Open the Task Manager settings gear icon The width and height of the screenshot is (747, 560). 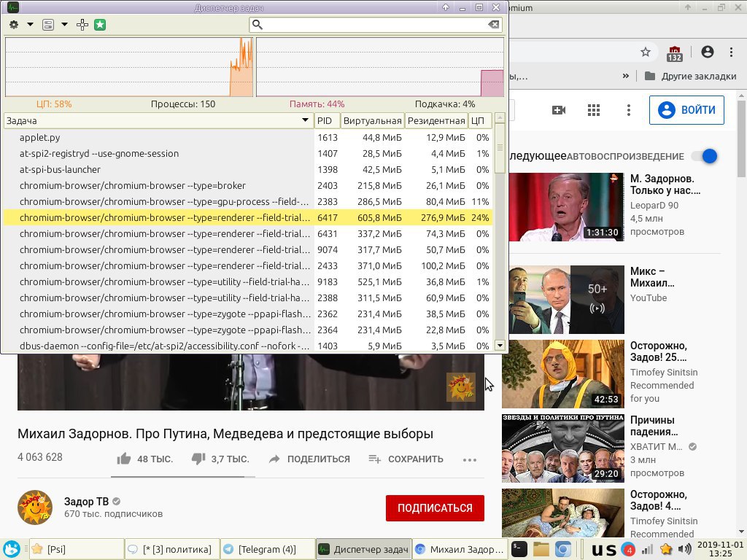(x=14, y=25)
